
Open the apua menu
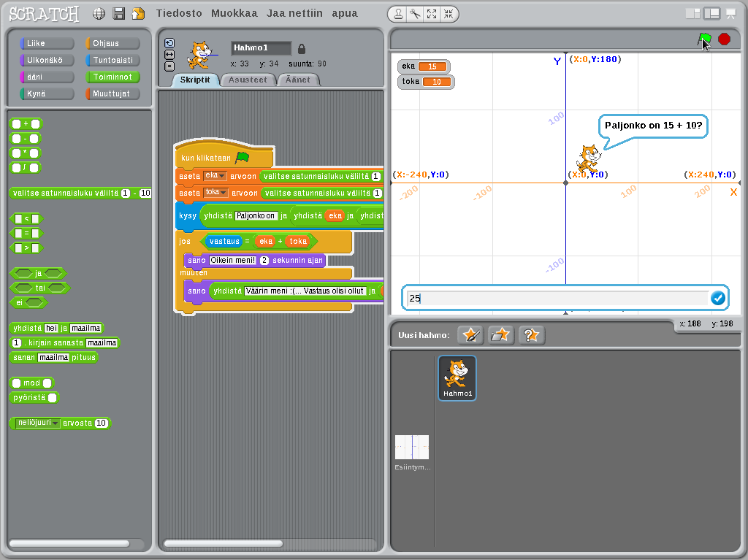[x=345, y=13]
